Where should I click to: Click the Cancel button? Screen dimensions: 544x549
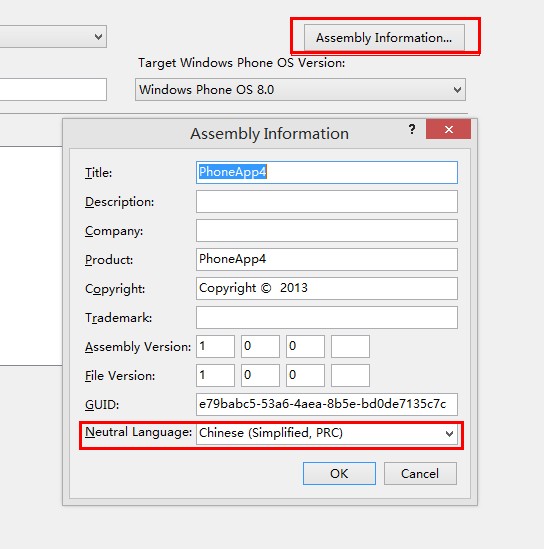(420, 473)
